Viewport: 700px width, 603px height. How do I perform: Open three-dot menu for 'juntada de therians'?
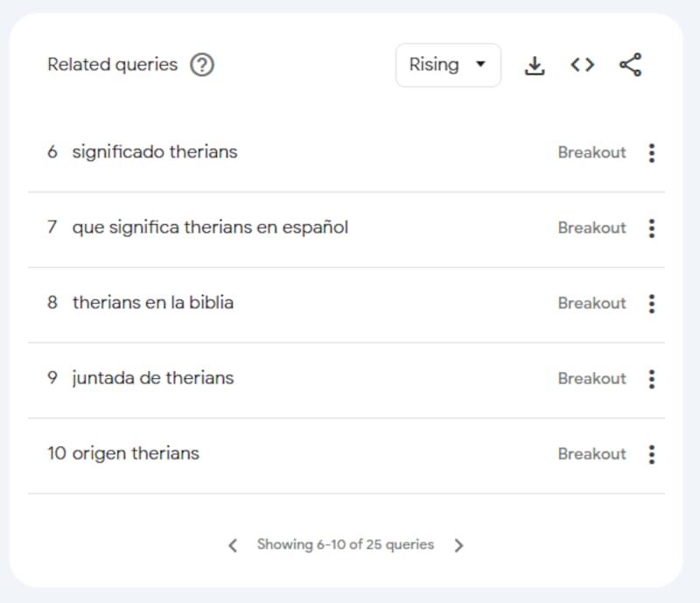651,379
